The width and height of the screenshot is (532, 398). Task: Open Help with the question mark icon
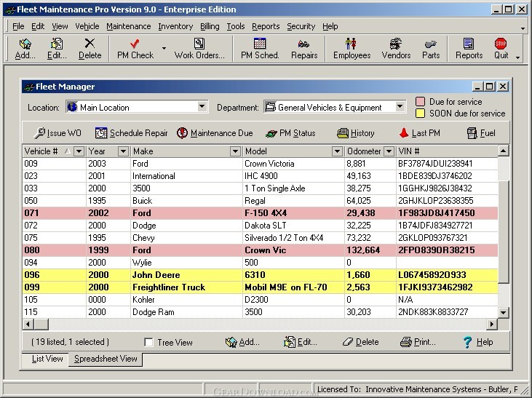tap(478, 342)
